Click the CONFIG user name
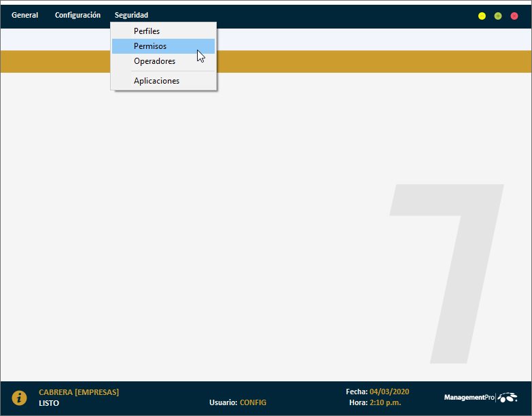The width and height of the screenshot is (532, 416). tap(253, 402)
